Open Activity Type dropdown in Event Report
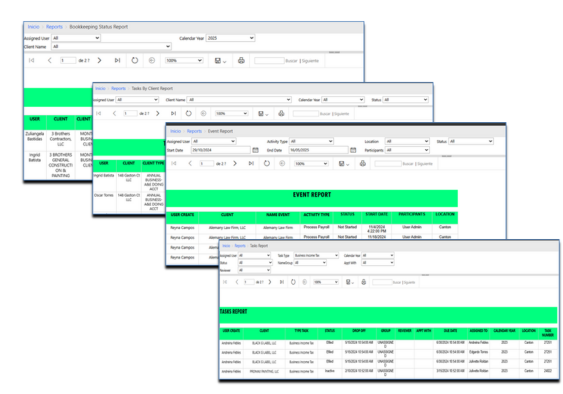The width and height of the screenshot is (563, 394). 311,141
